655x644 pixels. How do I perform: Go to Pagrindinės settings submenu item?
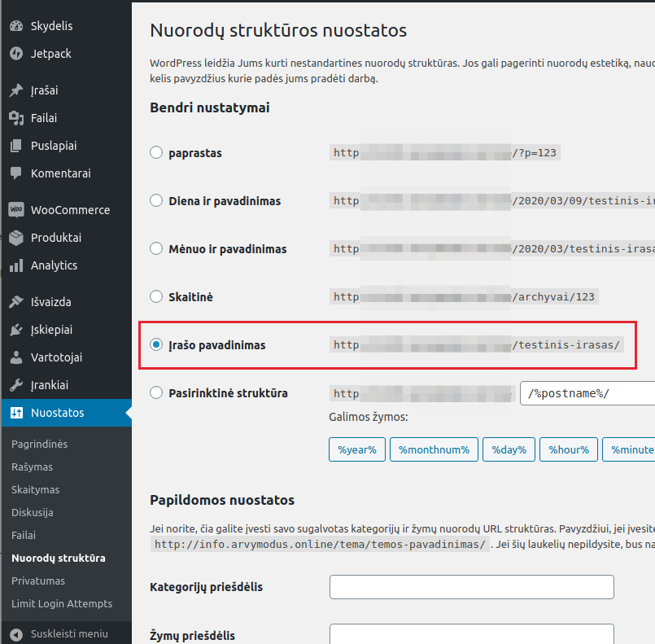(x=39, y=445)
